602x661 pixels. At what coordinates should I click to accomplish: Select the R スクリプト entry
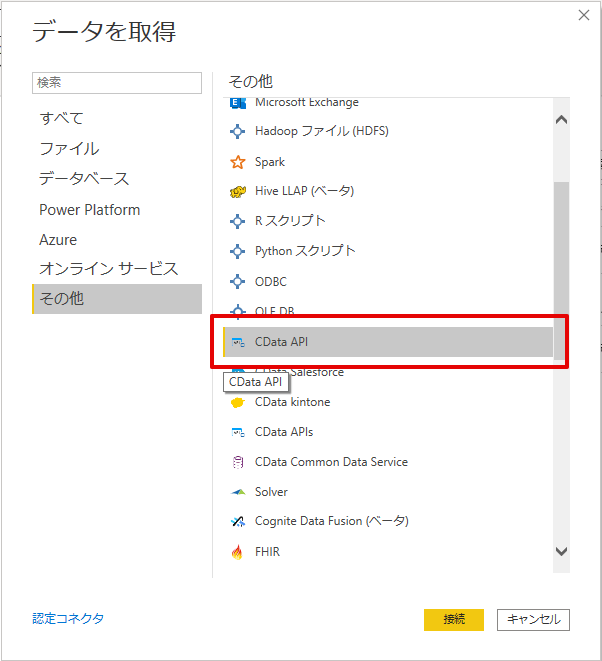(388, 221)
